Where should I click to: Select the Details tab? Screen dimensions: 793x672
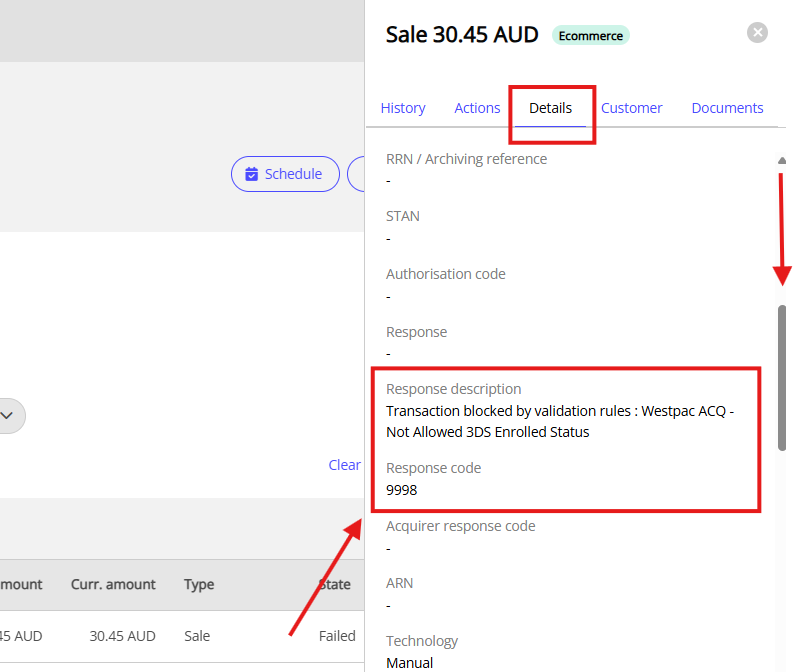[x=550, y=108]
